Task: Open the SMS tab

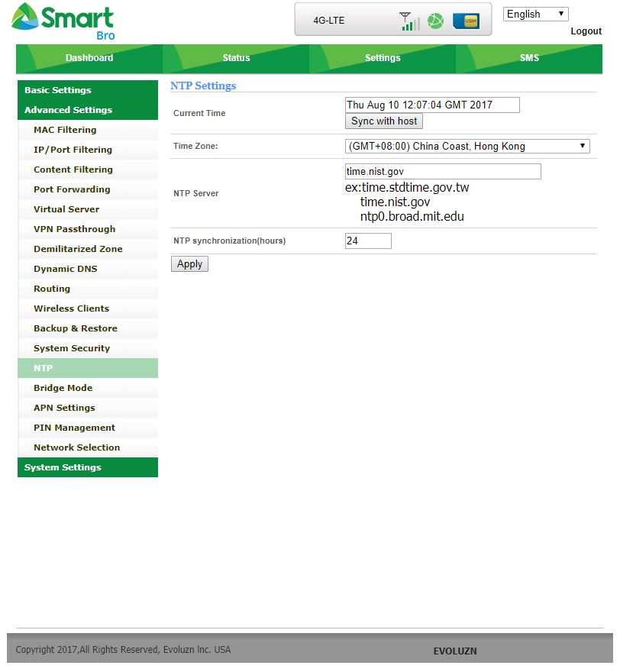Action: point(529,58)
